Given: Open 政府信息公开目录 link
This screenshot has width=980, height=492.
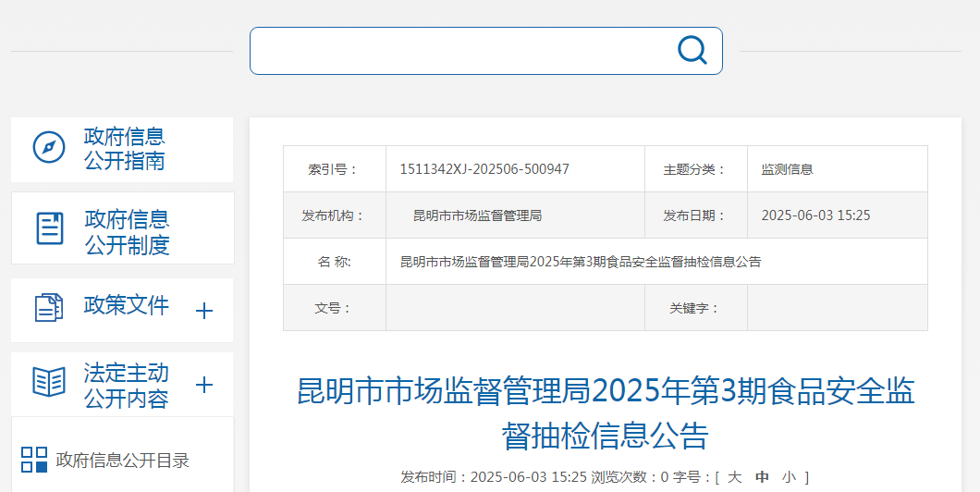Looking at the screenshot, I should pyautogui.click(x=122, y=461).
